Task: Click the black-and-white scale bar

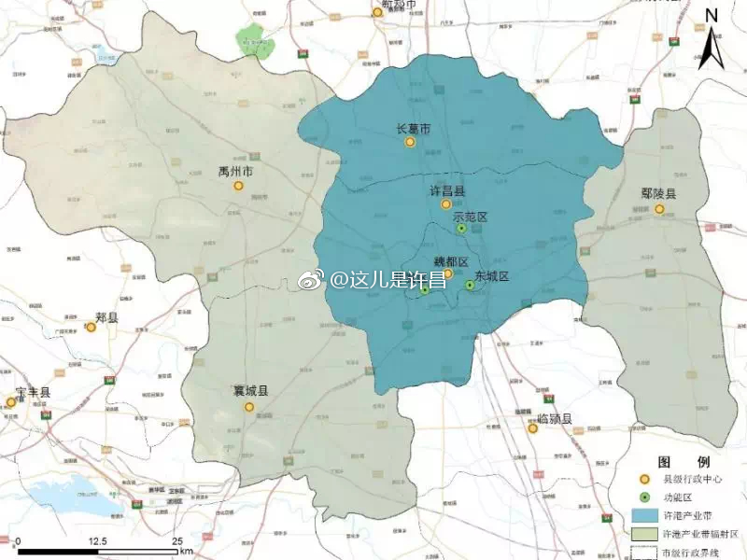Action: [x=98, y=552]
